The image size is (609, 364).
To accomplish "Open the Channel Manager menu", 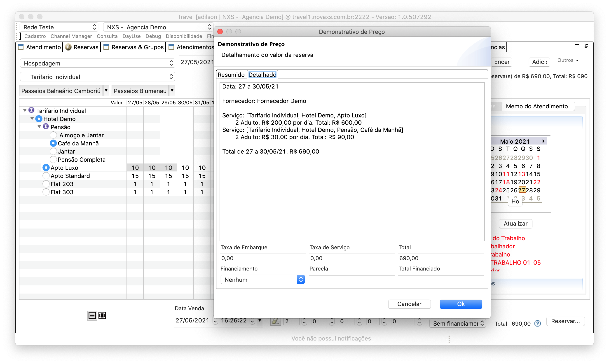I will tap(71, 36).
